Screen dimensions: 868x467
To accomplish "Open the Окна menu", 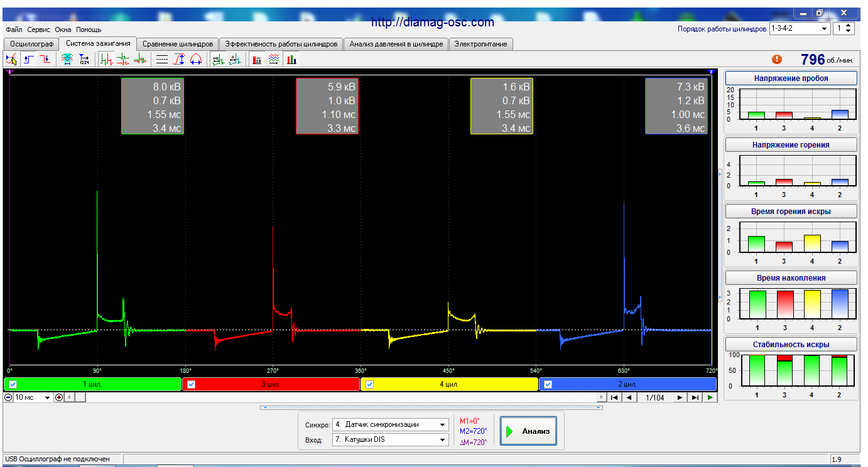I will coord(63,30).
